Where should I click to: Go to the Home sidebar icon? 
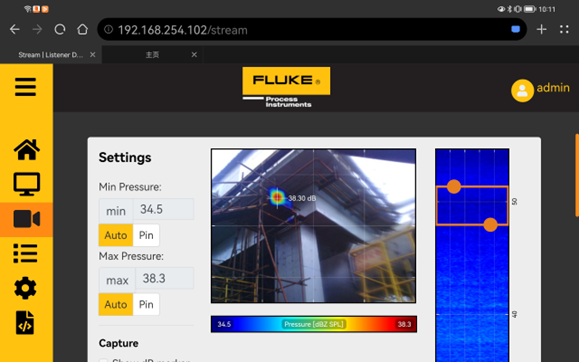27,150
